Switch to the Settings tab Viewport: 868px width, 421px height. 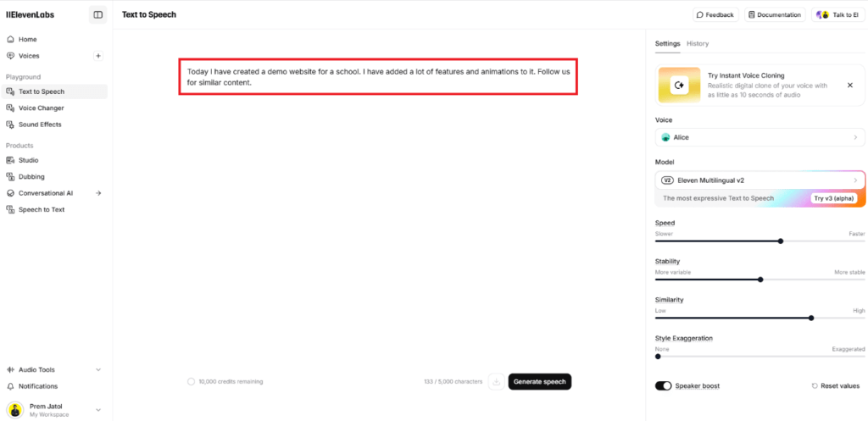click(668, 44)
